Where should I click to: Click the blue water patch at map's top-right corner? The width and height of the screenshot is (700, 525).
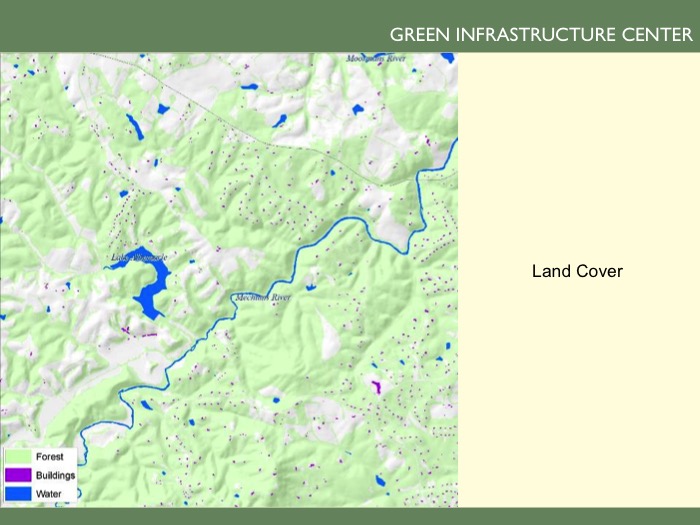click(x=447, y=58)
